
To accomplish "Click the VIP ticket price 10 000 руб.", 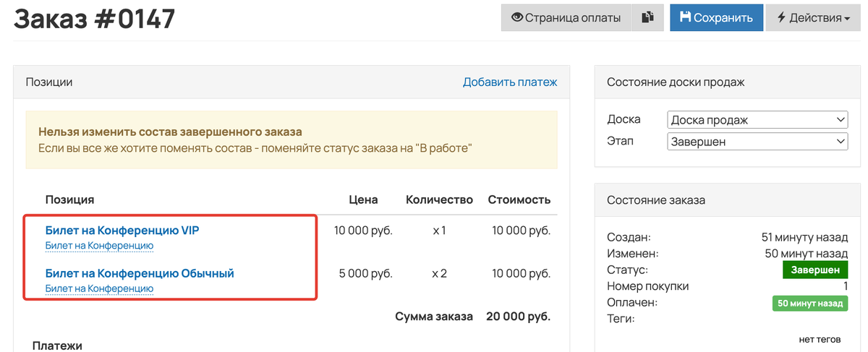I will (363, 231).
